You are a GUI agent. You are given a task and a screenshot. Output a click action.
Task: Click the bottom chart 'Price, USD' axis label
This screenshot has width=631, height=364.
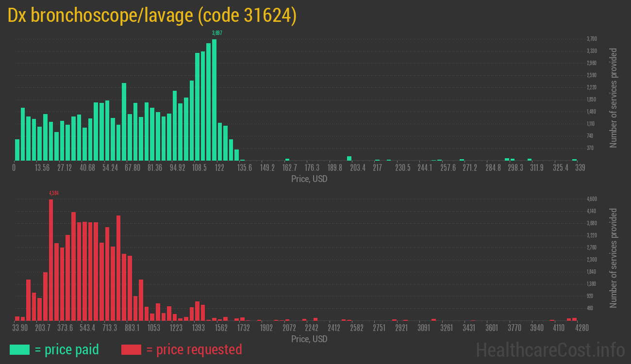coord(309,339)
